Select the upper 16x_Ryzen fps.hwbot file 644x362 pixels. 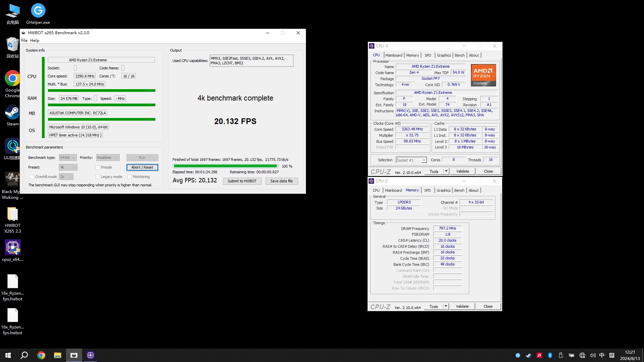coord(12,288)
